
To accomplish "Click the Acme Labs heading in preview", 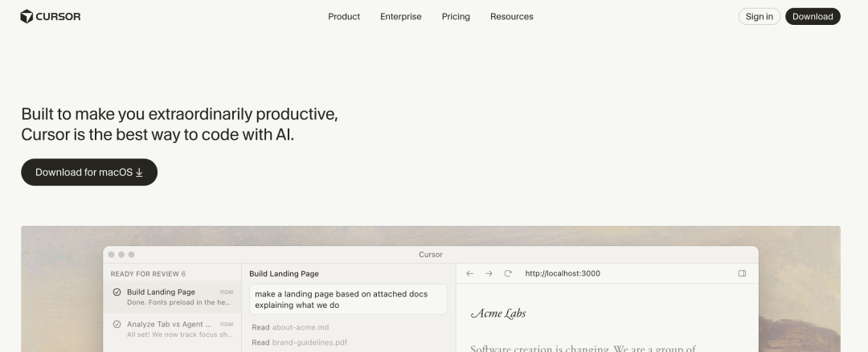I will [498, 313].
